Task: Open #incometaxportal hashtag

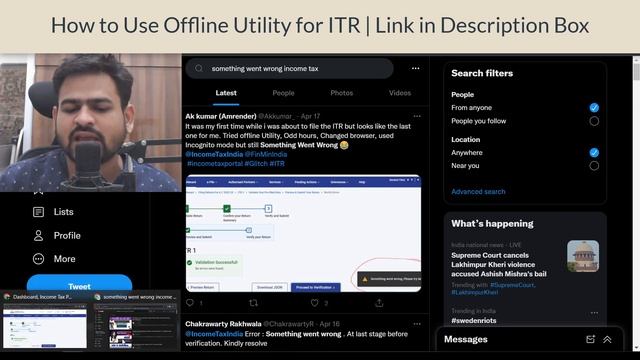Action: 215,164
